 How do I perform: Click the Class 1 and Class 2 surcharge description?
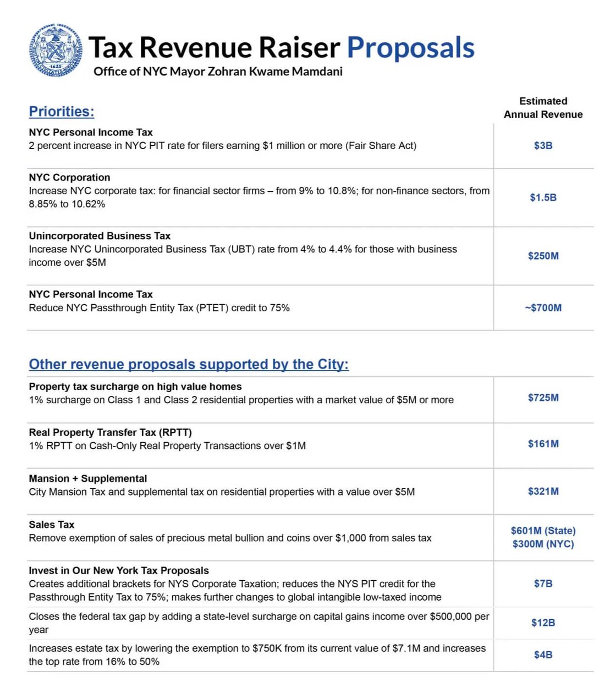click(241, 400)
